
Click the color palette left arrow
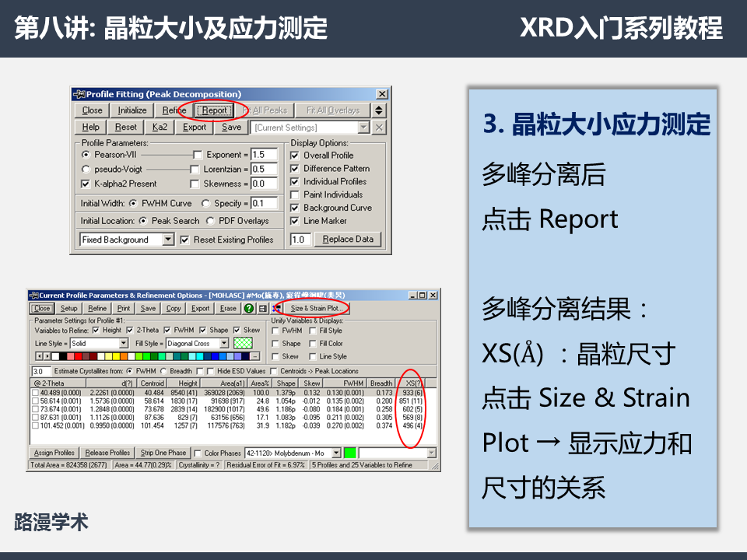pyautogui.click(x=39, y=356)
